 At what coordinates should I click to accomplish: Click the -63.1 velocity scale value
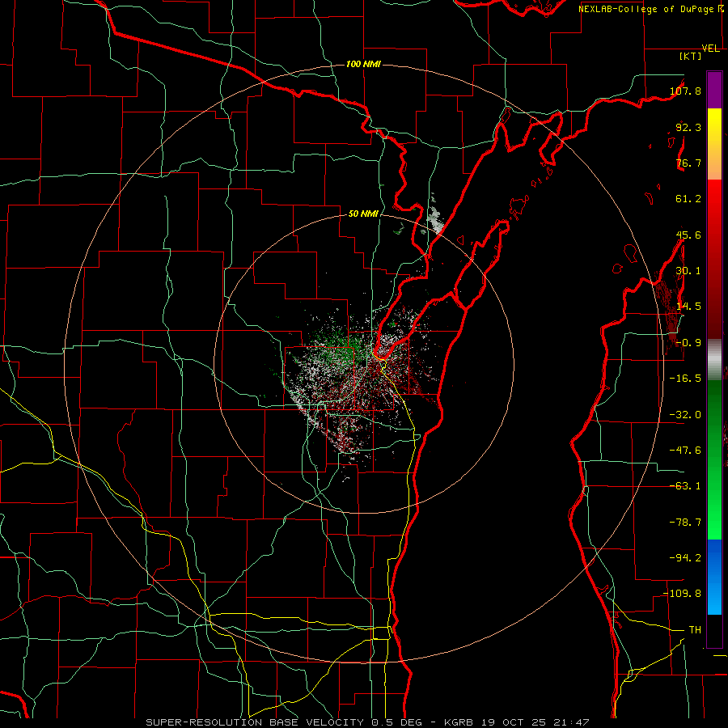685,486
